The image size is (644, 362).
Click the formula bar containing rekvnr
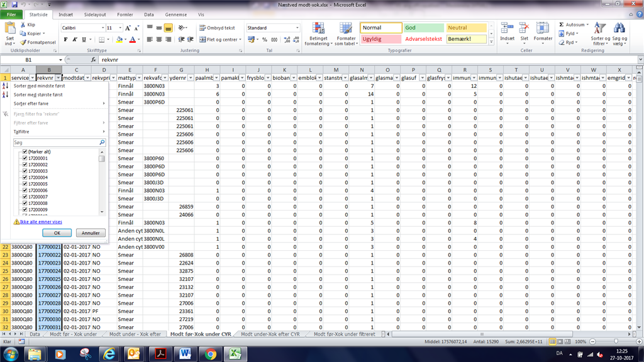point(367,60)
